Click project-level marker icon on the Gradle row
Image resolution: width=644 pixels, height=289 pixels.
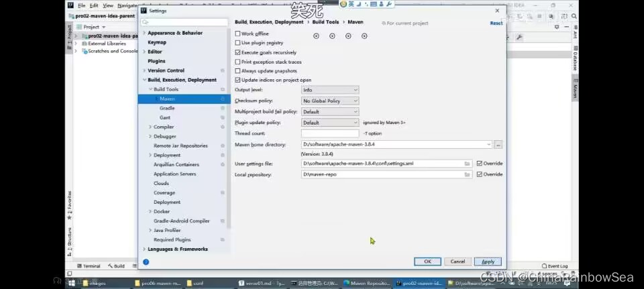tap(223, 109)
